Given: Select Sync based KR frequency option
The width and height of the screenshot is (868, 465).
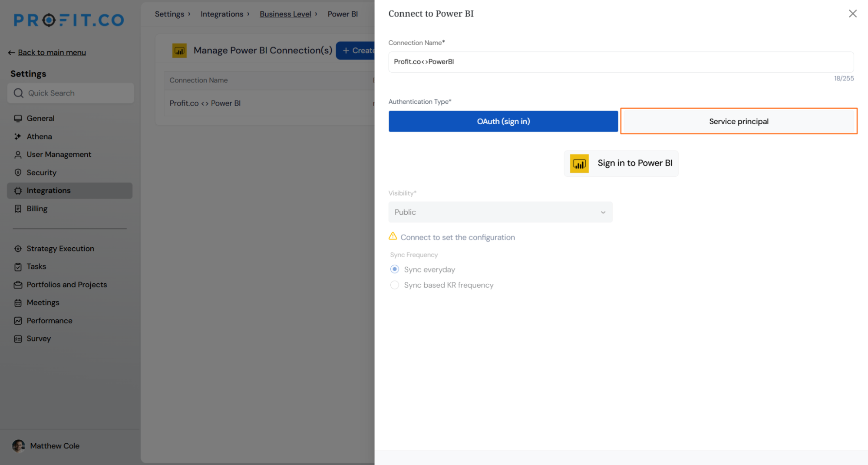Looking at the screenshot, I should point(394,285).
